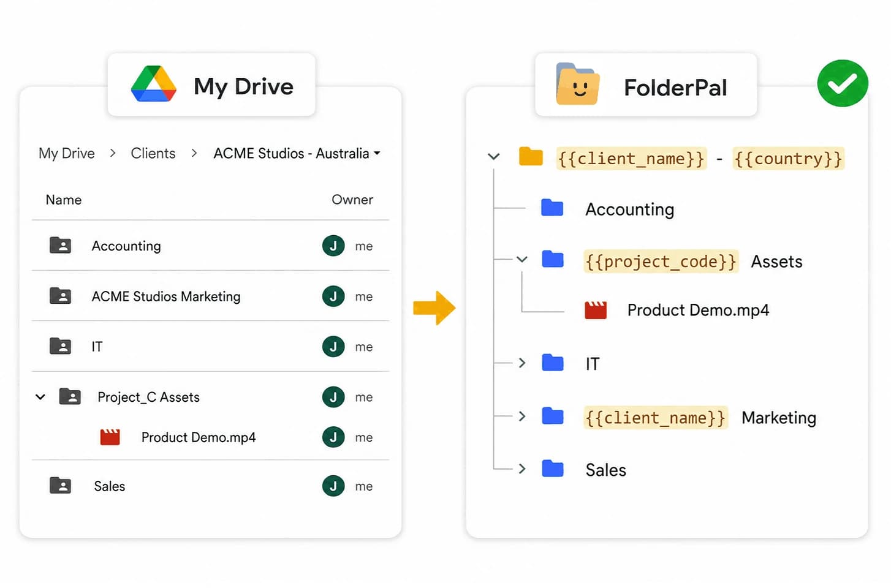This screenshot has height=588, width=891.
Task: Sort by the Name column header
Action: tap(64, 200)
